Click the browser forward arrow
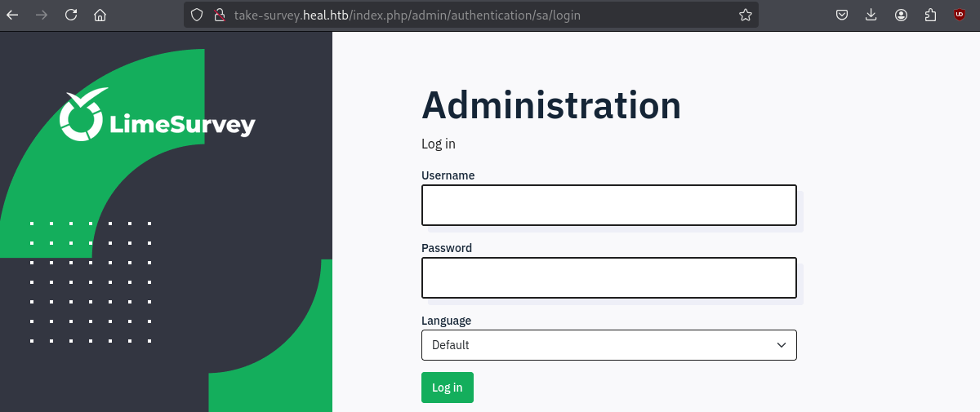The height and width of the screenshot is (412, 980). tap(42, 15)
